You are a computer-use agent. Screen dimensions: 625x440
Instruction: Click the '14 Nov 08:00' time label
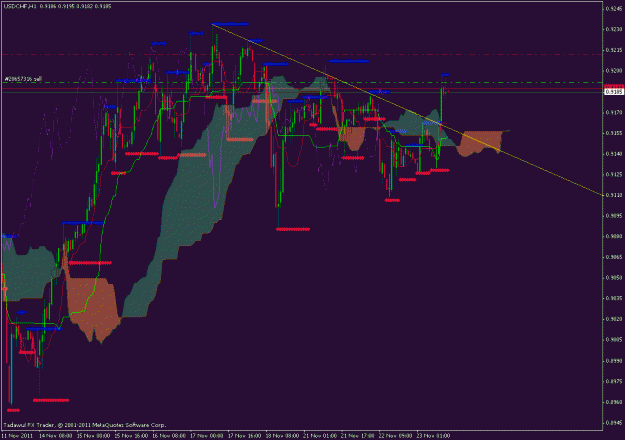tap(55, 436)
